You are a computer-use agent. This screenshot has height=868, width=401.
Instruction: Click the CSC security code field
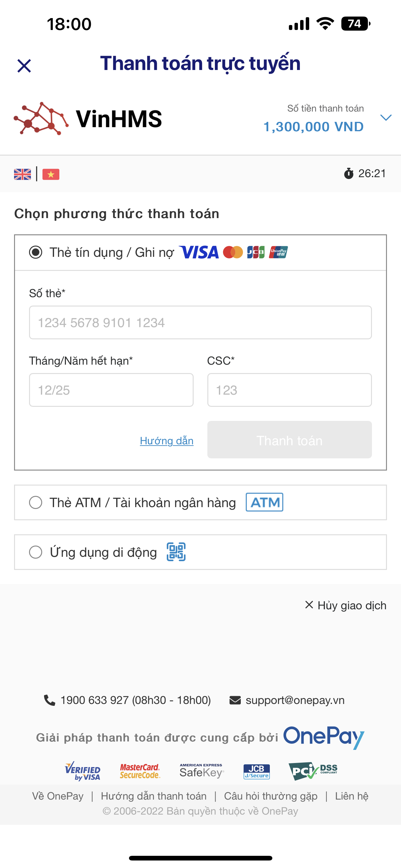click(289, 390)
